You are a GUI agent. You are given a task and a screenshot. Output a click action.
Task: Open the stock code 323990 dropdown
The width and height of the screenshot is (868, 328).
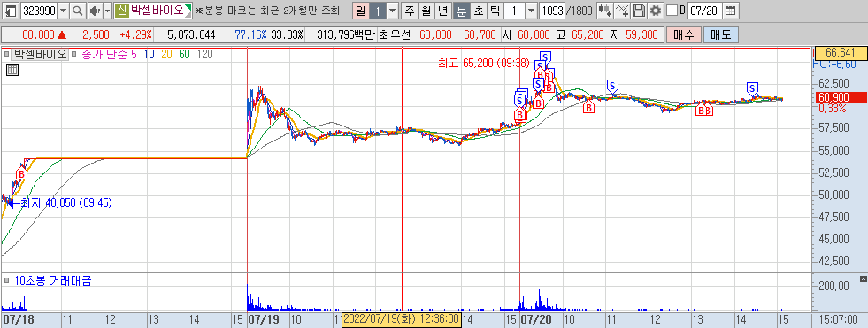pos(63,10)
